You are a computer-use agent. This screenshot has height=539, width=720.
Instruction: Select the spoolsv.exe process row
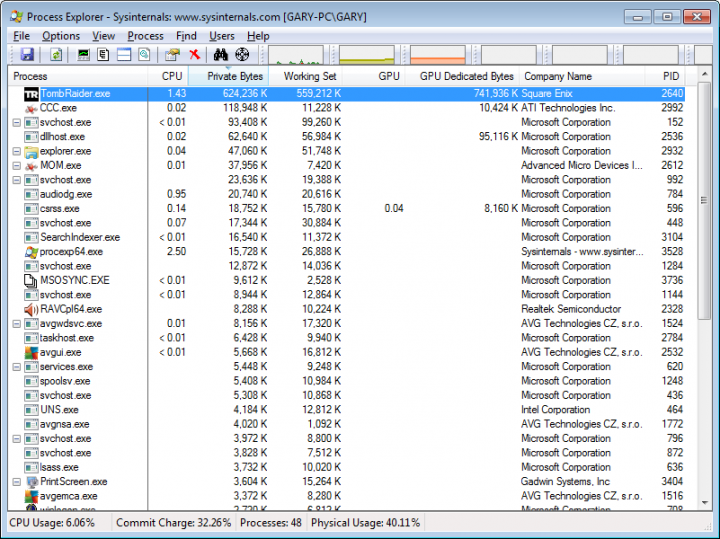(x=346, y=381)
